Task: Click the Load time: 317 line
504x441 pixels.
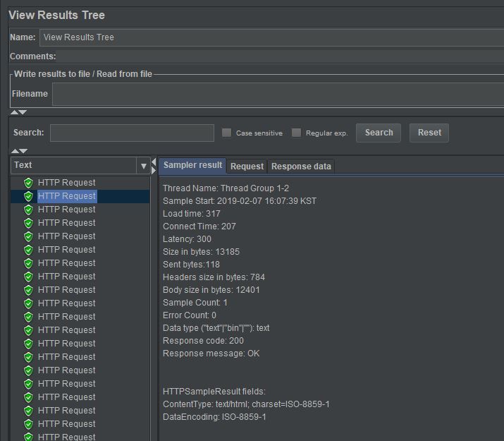Action: [x=191, y=214]
